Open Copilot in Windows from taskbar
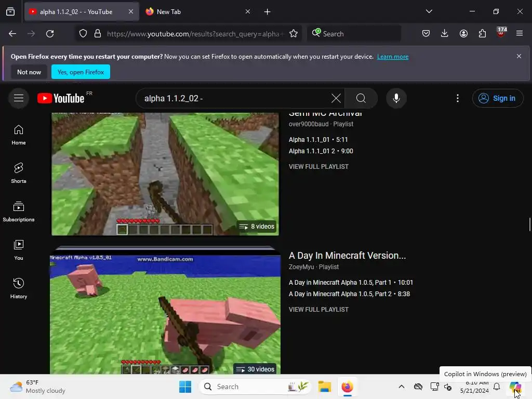The image size is (532, 399). tap(515, 387)
